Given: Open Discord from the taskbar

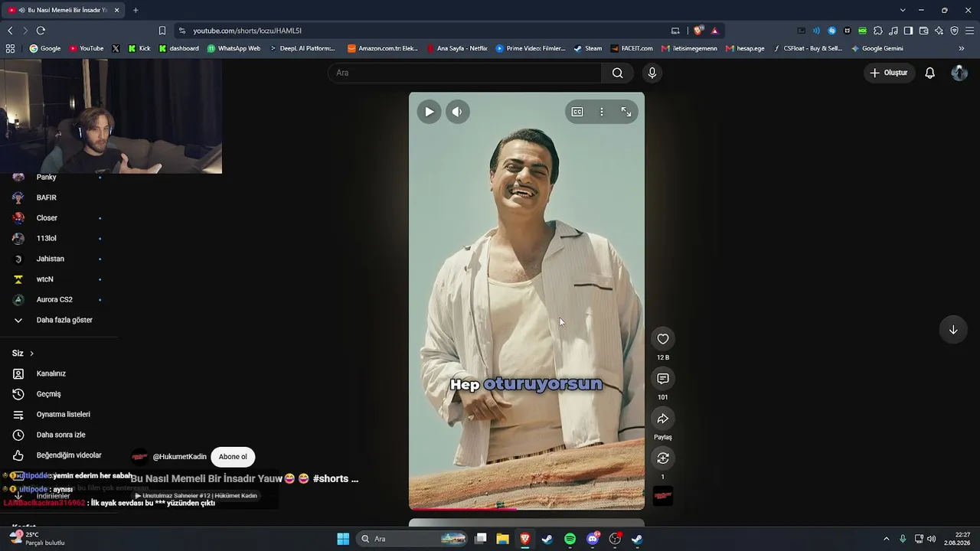Looking at the screenshot, I should click(593, 539).
